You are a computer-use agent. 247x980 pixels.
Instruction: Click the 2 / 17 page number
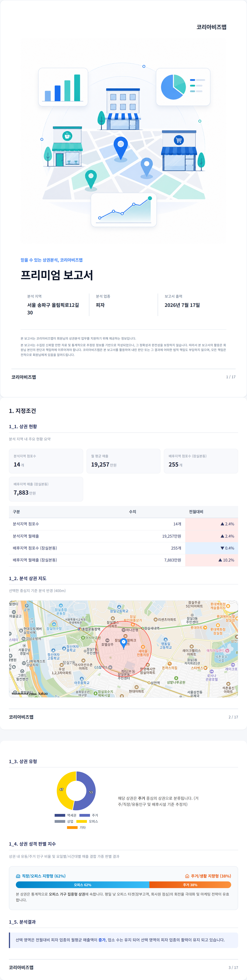coord(233,717)
